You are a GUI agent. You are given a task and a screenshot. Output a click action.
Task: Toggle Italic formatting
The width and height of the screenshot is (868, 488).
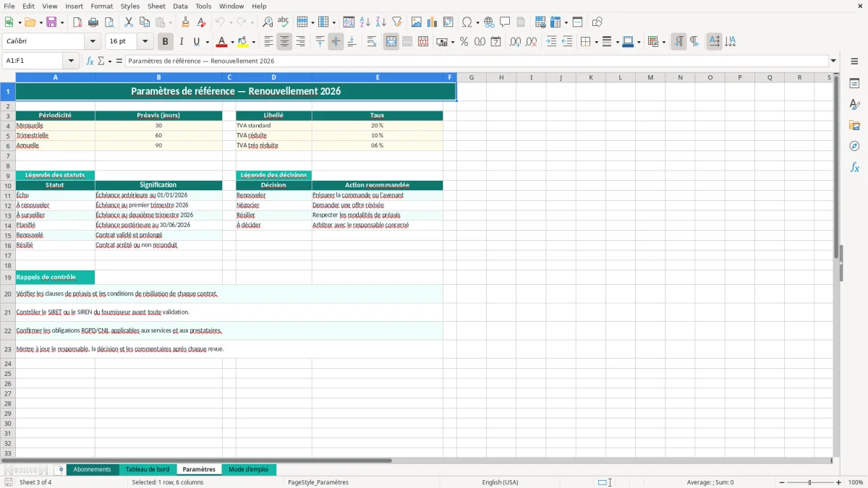point(181,42)
